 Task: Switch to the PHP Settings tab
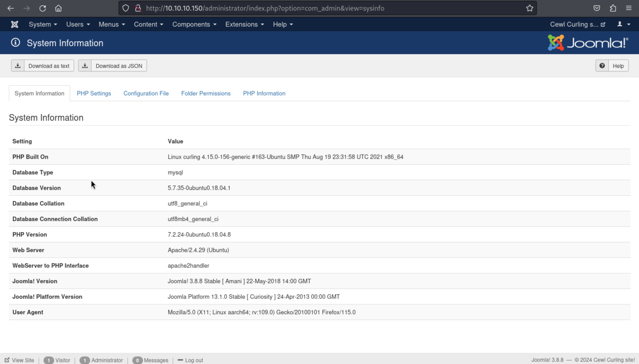94,93
